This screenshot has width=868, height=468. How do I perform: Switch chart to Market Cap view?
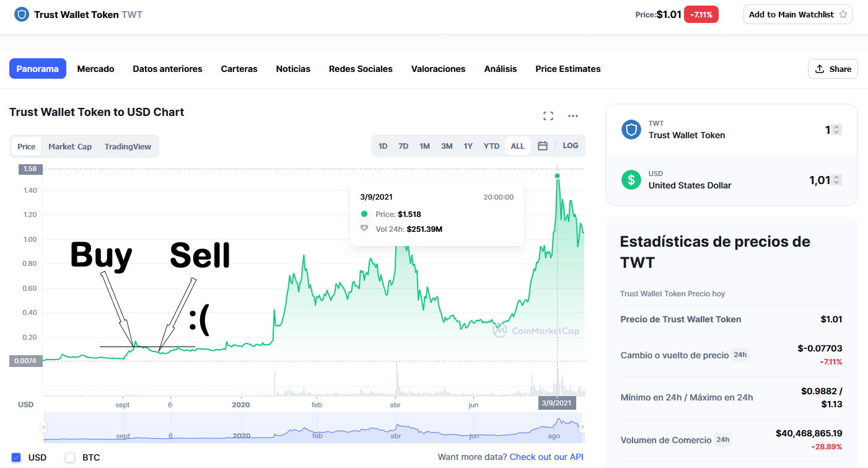[x=70, y=146]
